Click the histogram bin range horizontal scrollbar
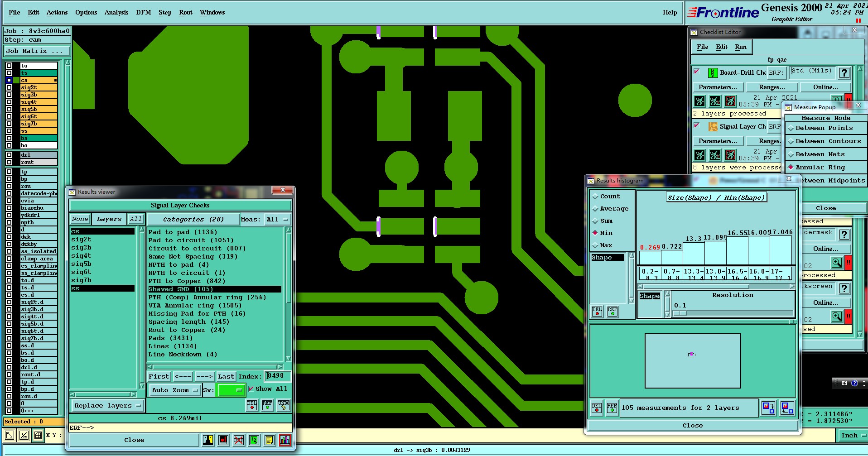868x456 pixels. point(716,287)
